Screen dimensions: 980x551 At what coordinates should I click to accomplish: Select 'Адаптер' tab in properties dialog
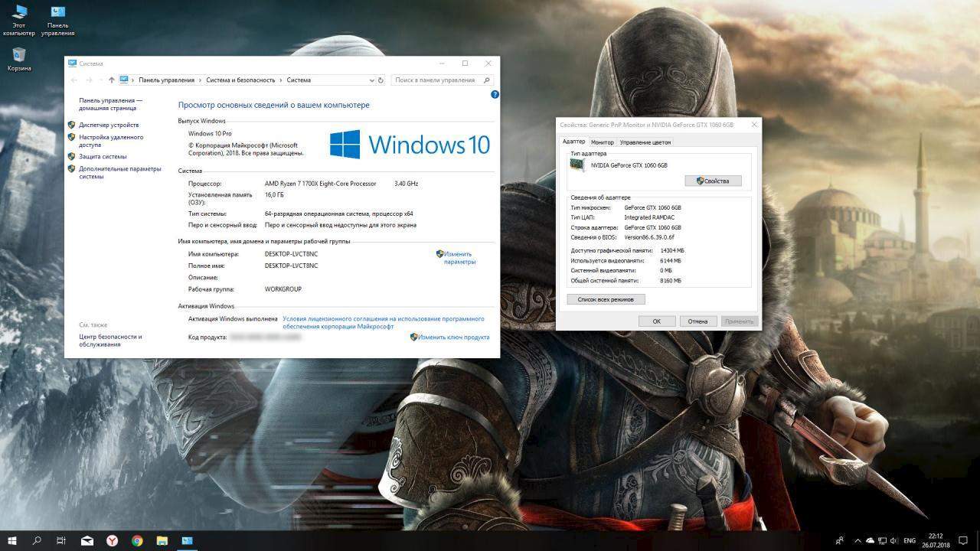pyautogui.click(x=573, y=142)
